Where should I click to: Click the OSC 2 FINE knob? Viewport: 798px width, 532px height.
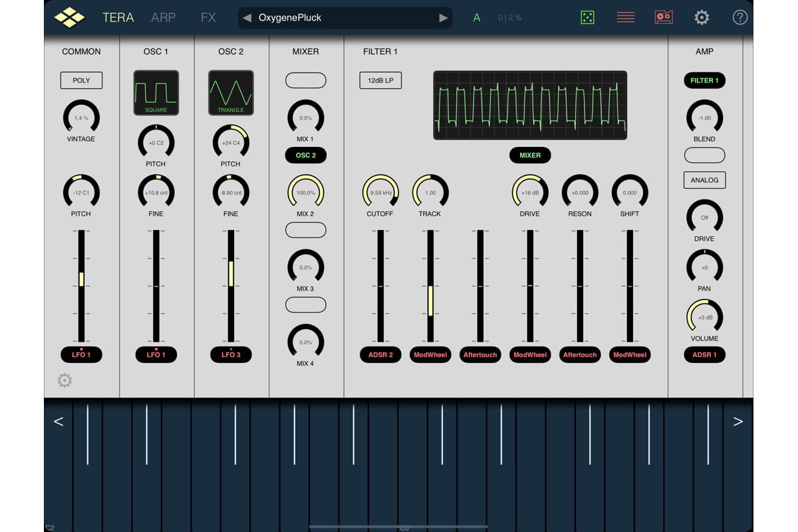pos(231,192)
